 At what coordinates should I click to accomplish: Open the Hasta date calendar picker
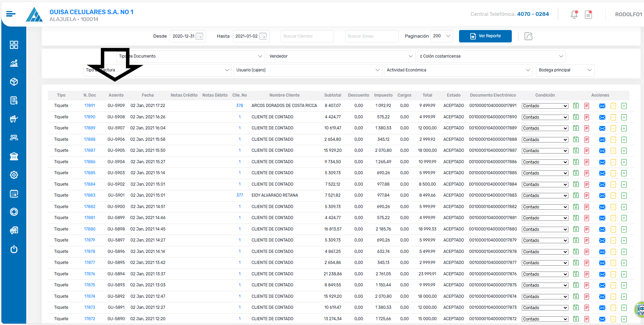coord(263,36)
